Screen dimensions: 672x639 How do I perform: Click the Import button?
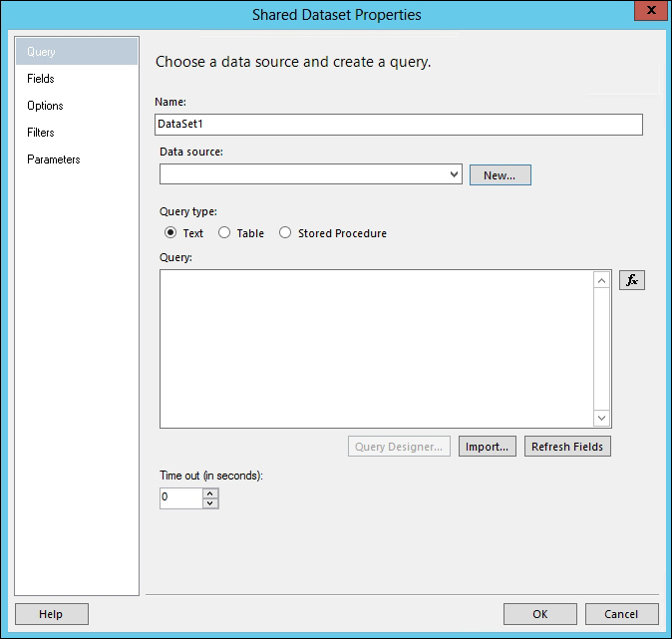(489, 447)
